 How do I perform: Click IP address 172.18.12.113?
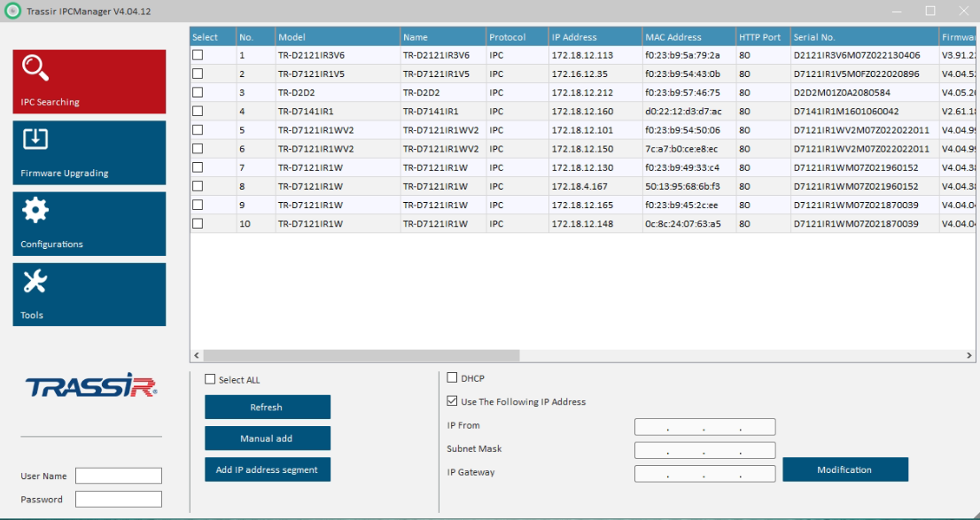coord(582,55)
